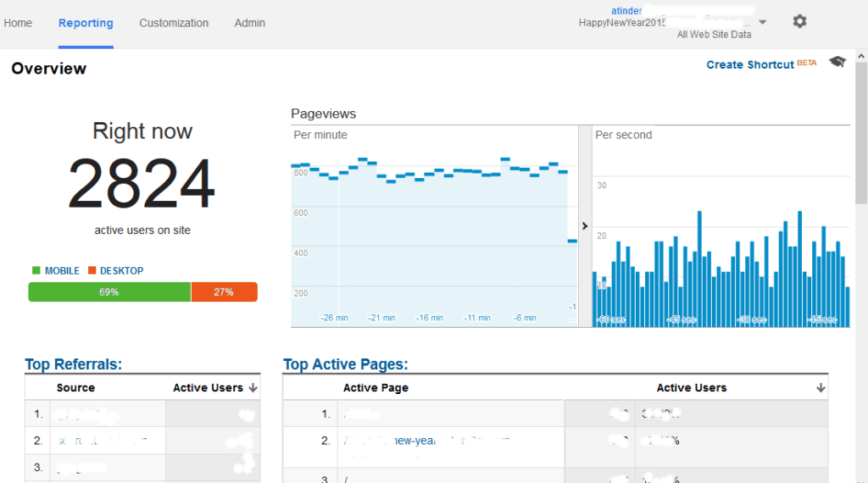Viewport: 868px width, 483px height.
Task: Click the scrollbar up arrow
Action: coord(861,56)
